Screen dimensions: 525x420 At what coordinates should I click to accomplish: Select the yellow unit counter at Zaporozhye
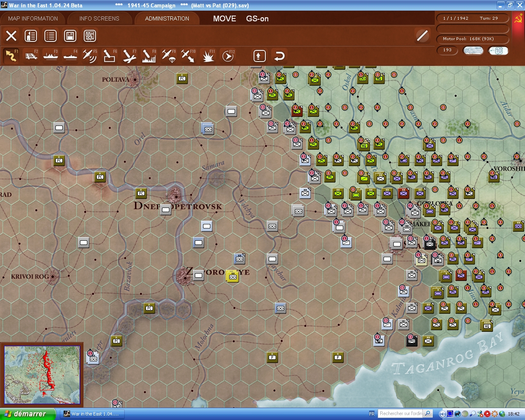coord(233,276)
